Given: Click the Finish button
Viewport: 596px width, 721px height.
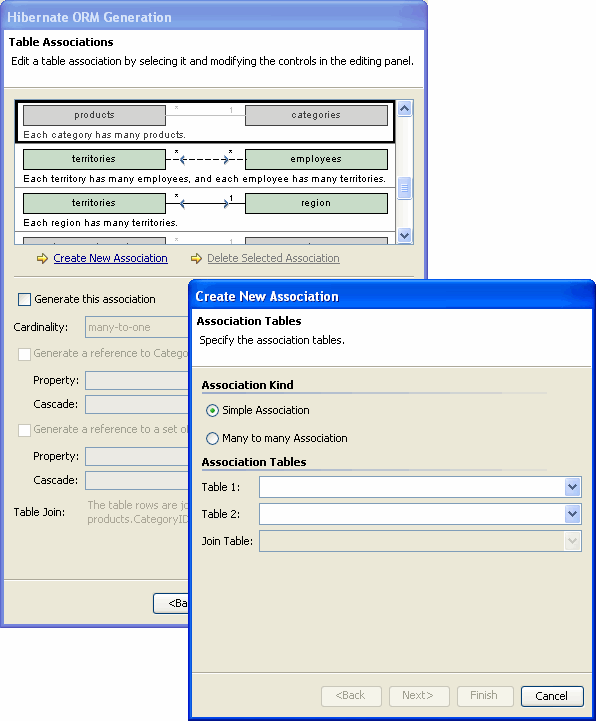Looking at the screenshot, I should [485, 696].
